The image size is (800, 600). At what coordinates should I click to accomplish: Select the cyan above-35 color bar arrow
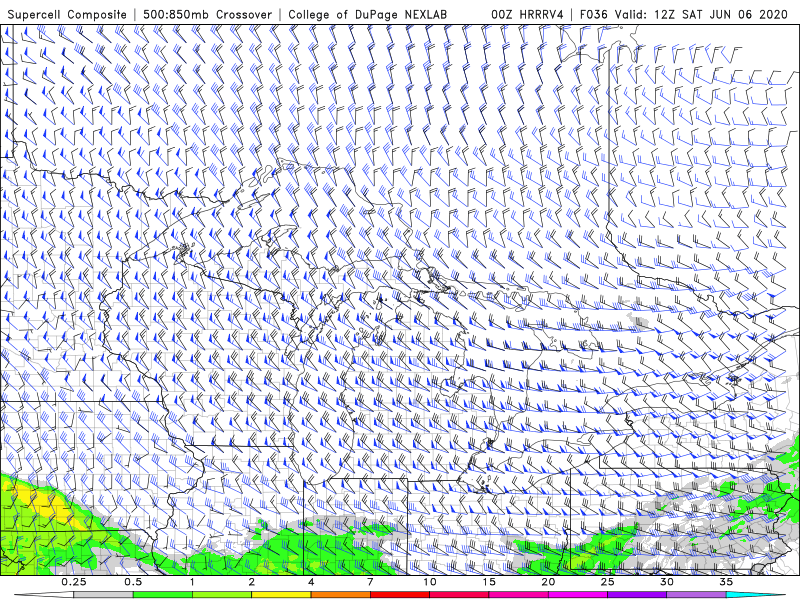756,595
